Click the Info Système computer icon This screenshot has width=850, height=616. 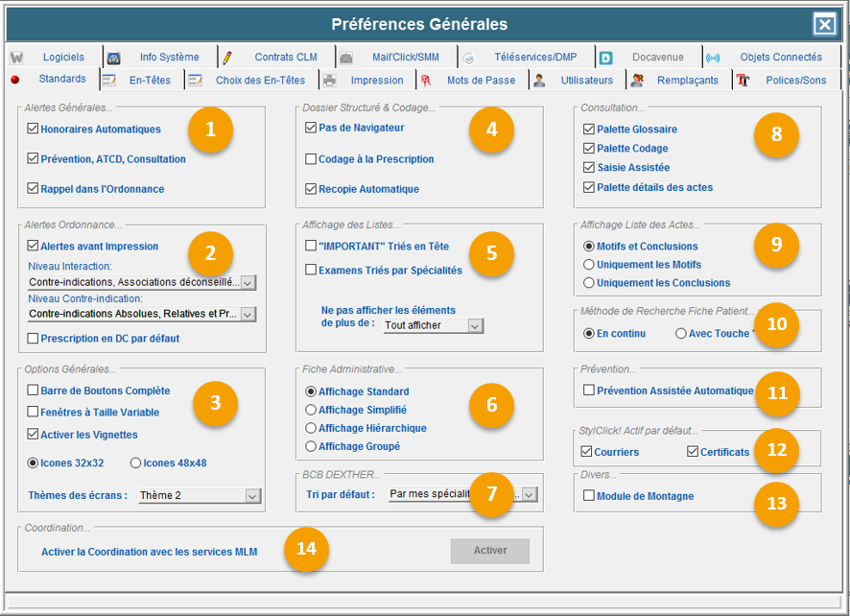[113, 58]
